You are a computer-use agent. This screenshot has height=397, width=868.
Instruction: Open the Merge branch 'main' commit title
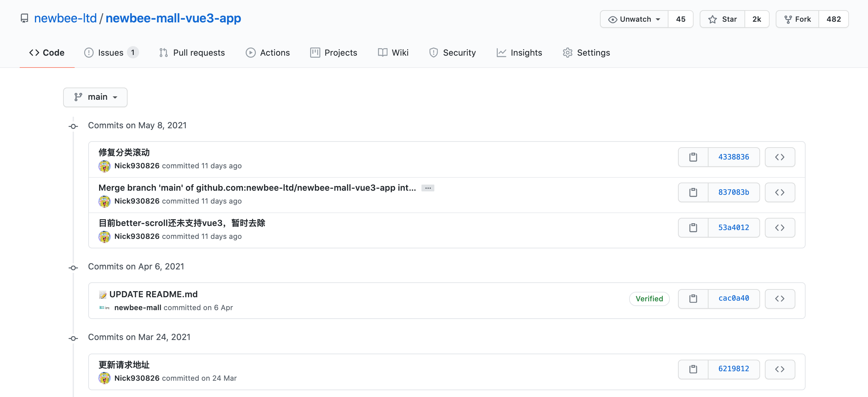click(x=257, y=188)
